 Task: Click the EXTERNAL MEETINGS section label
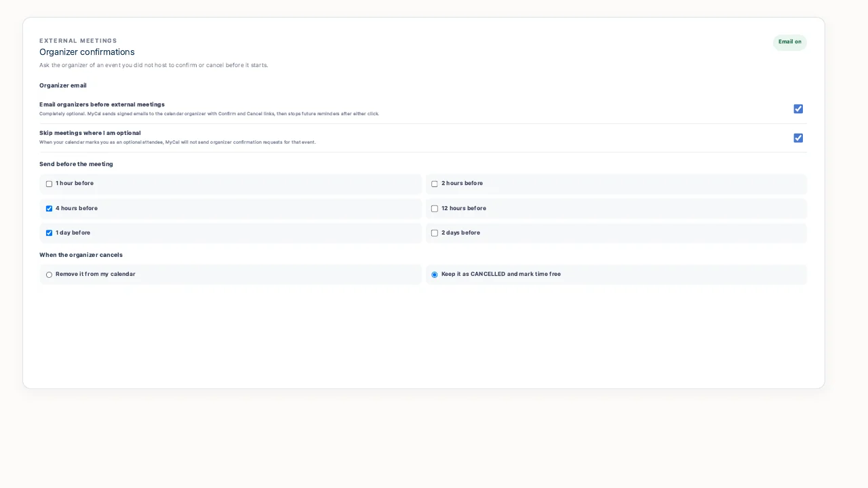click(78, 41)
